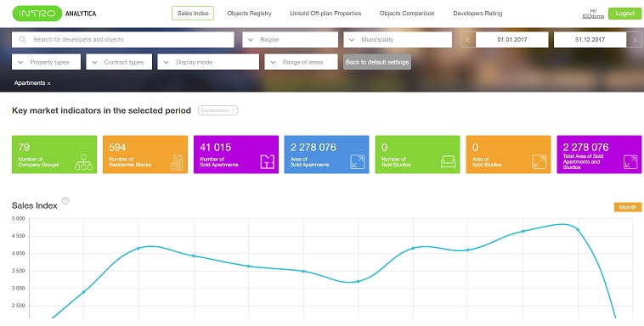Click the Sales Index help question icon
The image size is (644, 326).
[x=65, y=200]
